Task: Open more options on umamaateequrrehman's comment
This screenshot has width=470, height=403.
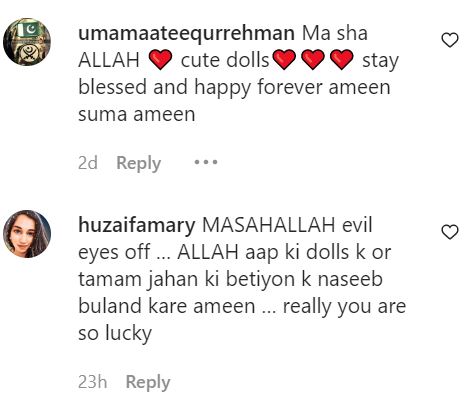Action: pyautogui.click(x=206, y=162)
